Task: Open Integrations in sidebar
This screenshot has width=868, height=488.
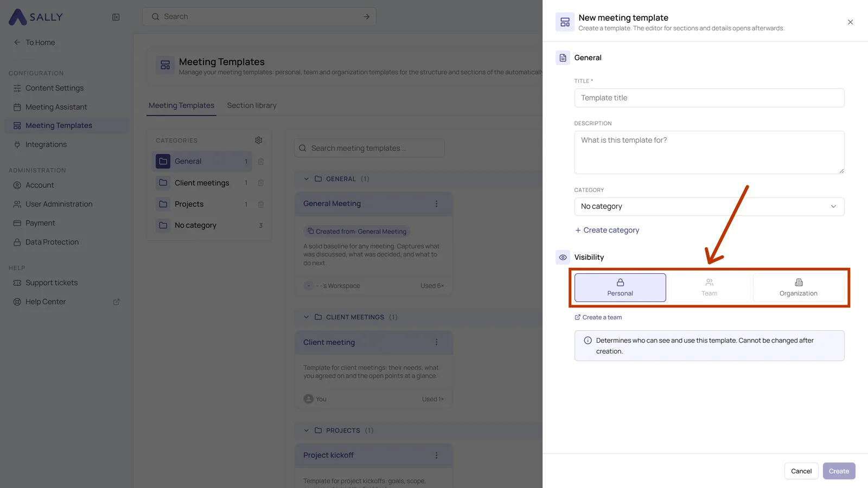Action: pyautogui.click(x=46, y=144)
